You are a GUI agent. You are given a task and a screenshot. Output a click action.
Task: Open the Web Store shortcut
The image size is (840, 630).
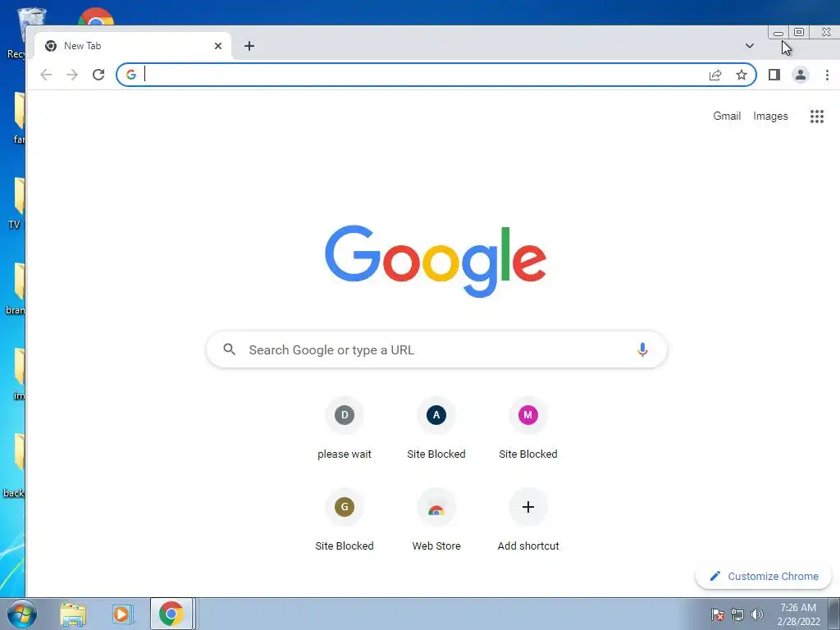click(x=436, y=521)
